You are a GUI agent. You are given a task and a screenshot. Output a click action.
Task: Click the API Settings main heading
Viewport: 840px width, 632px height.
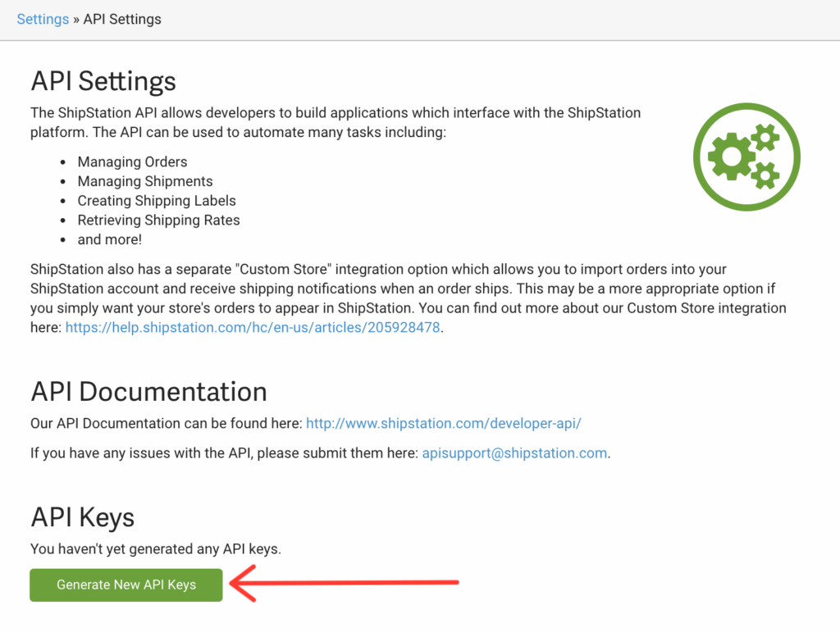(103, 81)
